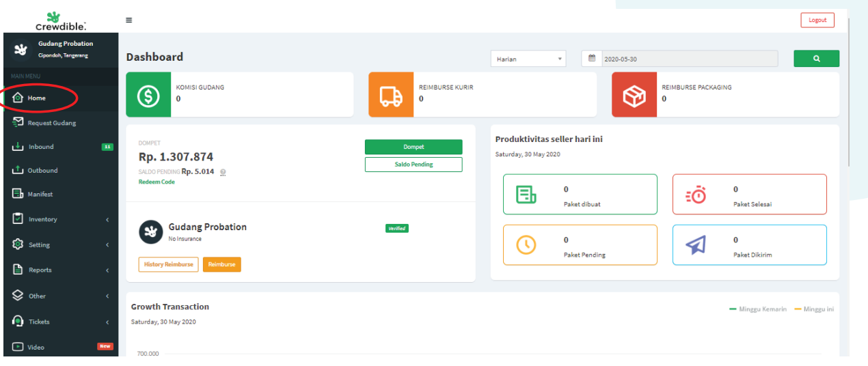
Task: Click the green Dompet button
Action: click(x=413, y=147)
